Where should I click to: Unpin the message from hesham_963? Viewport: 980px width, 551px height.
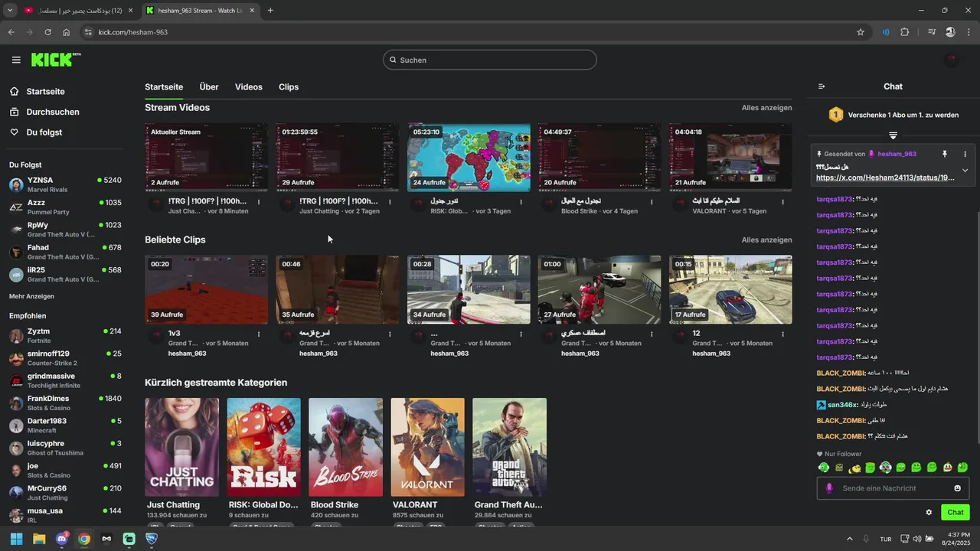945,154
